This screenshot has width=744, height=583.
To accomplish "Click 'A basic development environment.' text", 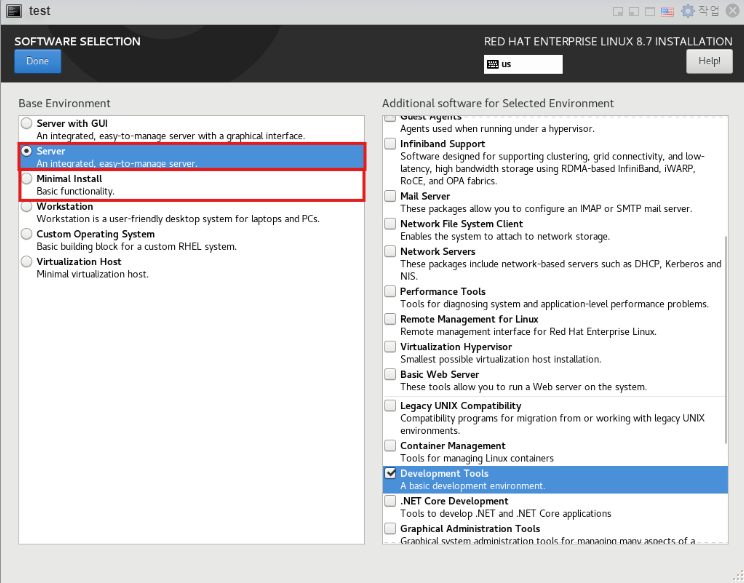I will pos(473,486).
